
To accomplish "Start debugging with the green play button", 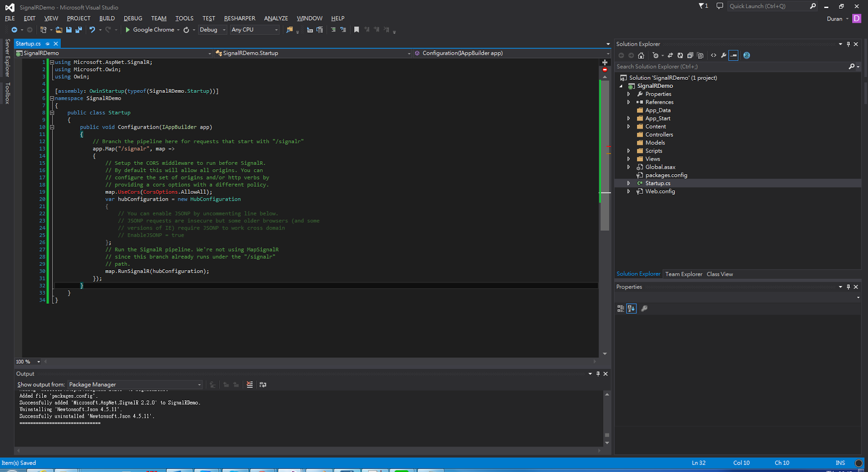I will tap(127, 30).
